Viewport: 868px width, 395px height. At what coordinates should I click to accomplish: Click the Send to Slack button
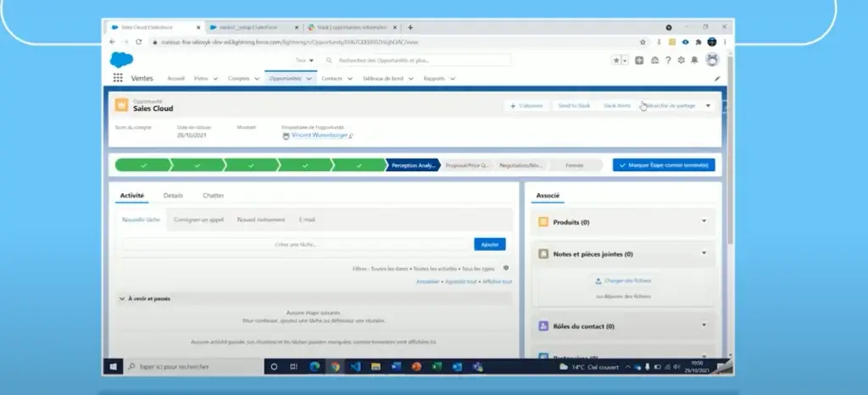tap(574, 106)
